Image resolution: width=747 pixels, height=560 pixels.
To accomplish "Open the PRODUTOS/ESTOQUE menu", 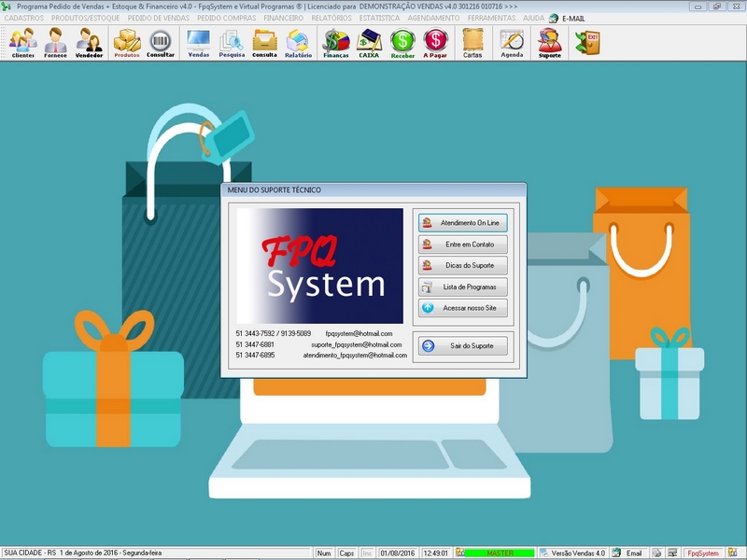I will click(x=85, y=18).
